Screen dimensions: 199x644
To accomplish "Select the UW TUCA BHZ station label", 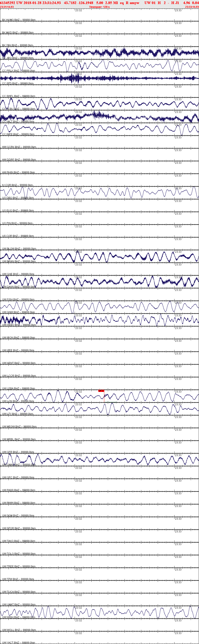I will [x=19, y=592].
